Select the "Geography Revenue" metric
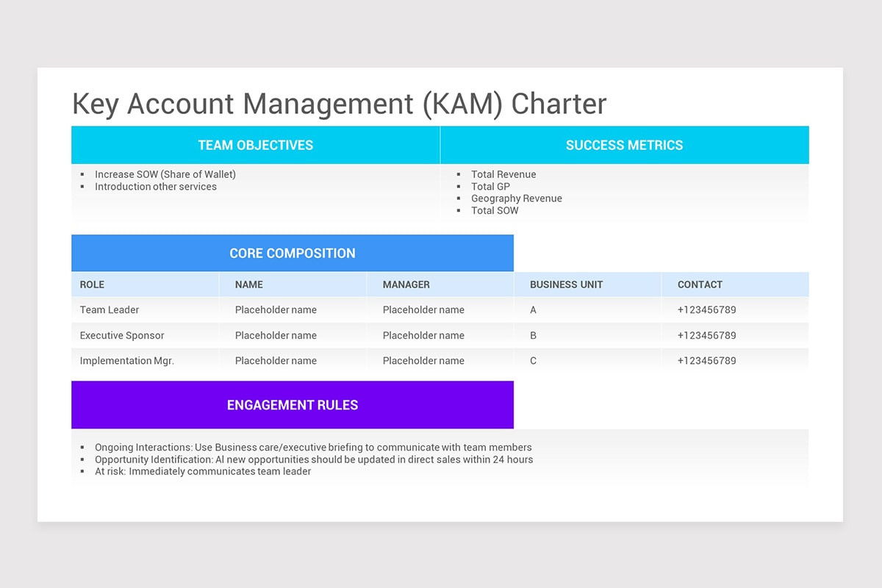Image resolution: width=882 pixels, height=588 pixels. 517,198
